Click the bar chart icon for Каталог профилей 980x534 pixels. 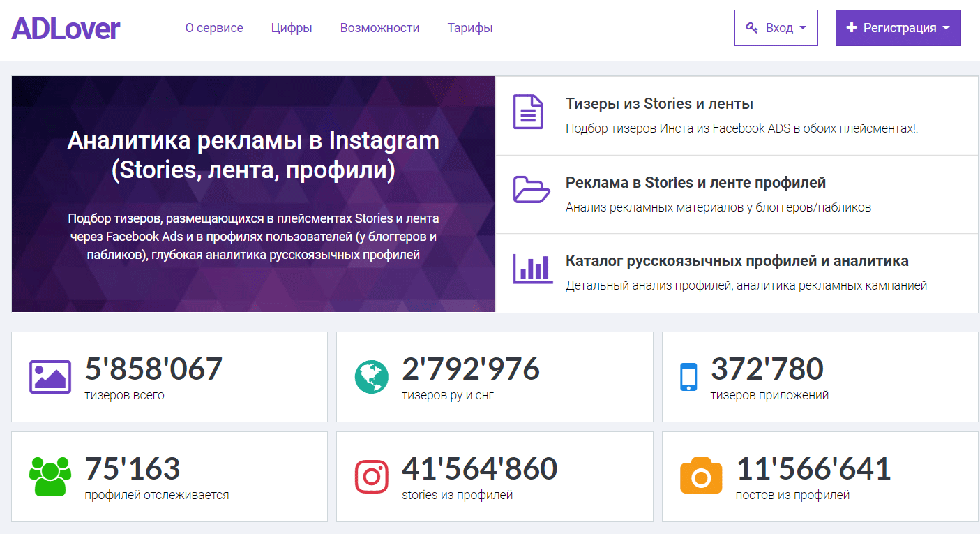click(x=533, y=269)
